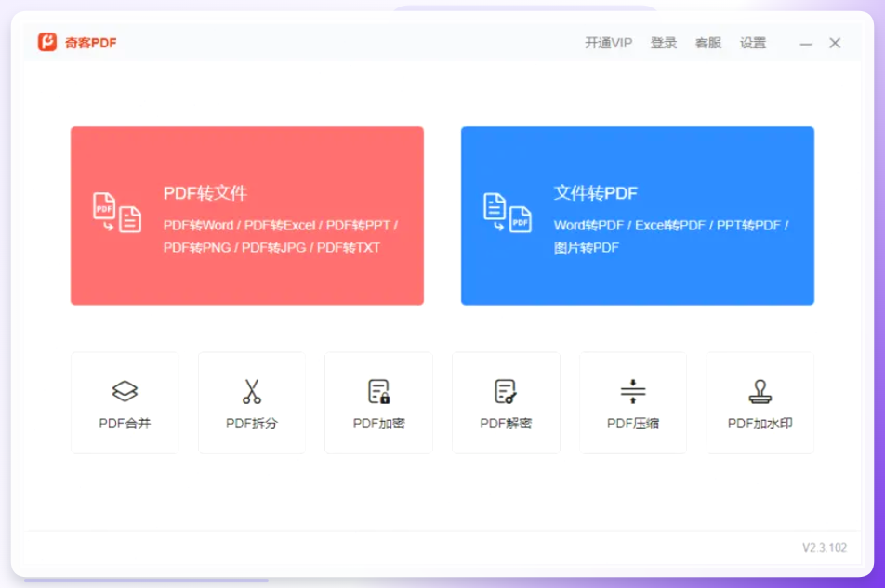Close the 奇客PDF window
Viewport: 885px width, 588px height.
(x=835, y=43)
